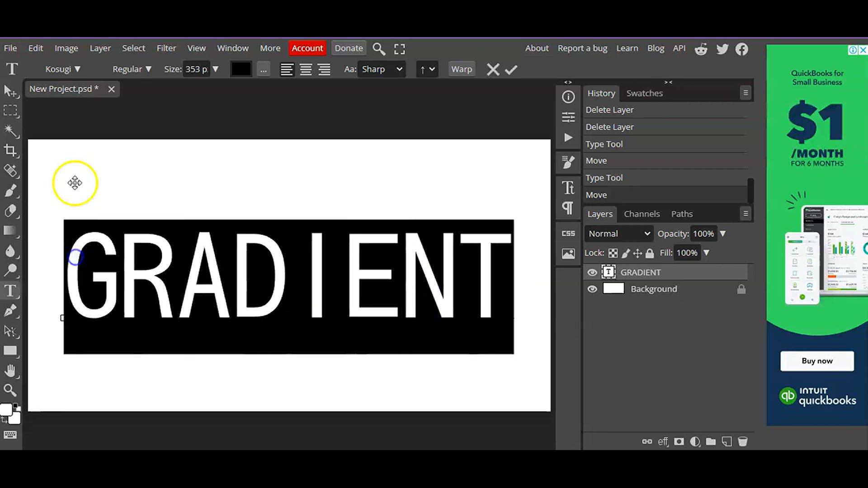868x488 pixels.
Task: Open the Opacity dropdown arrow
Action: tap(722, 234)
